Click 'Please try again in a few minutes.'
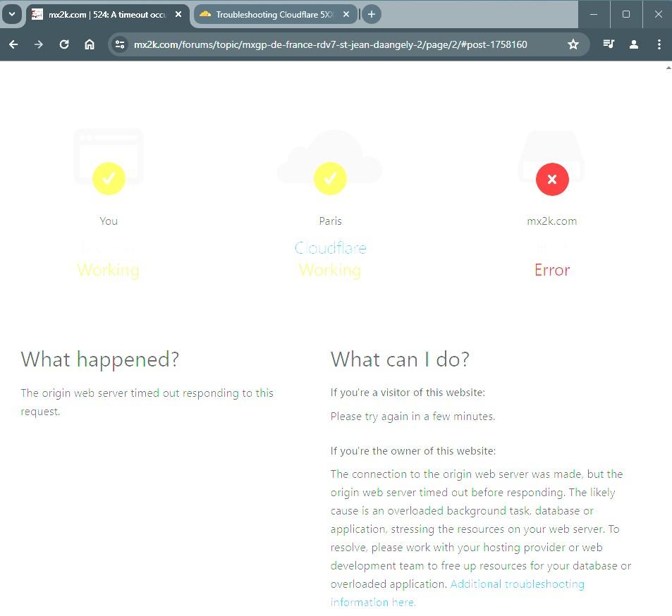The width and height of the screenshot is (672, 616). click(x=413, y=417)
